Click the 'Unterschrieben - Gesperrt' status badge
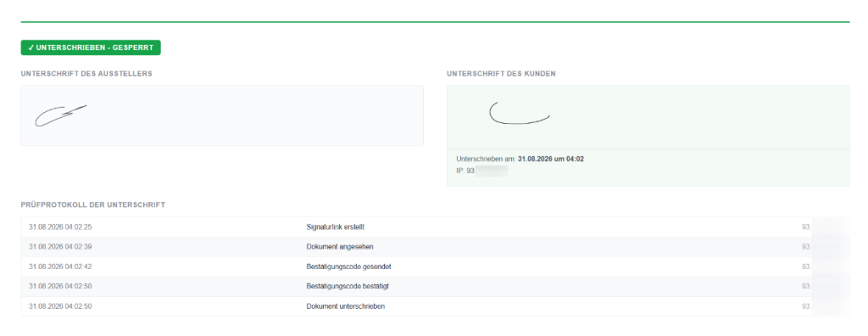The image size is (868, 336). click(91, 48)
